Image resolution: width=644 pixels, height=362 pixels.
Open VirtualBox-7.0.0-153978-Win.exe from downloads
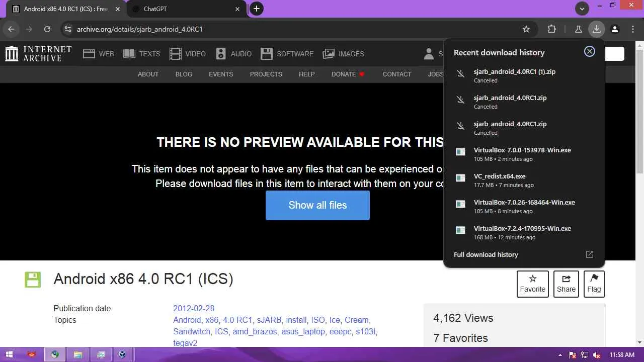524,154
